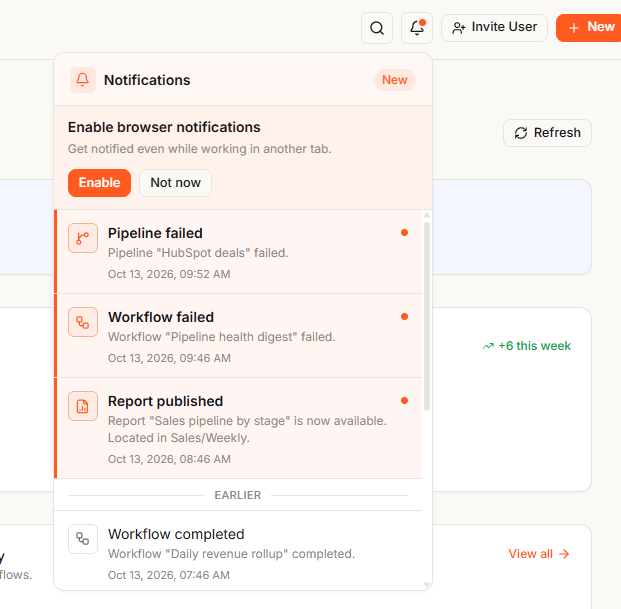Open the Workflow failed notification title
This screenshot has width=621, height=609.
tap(161, 317)
